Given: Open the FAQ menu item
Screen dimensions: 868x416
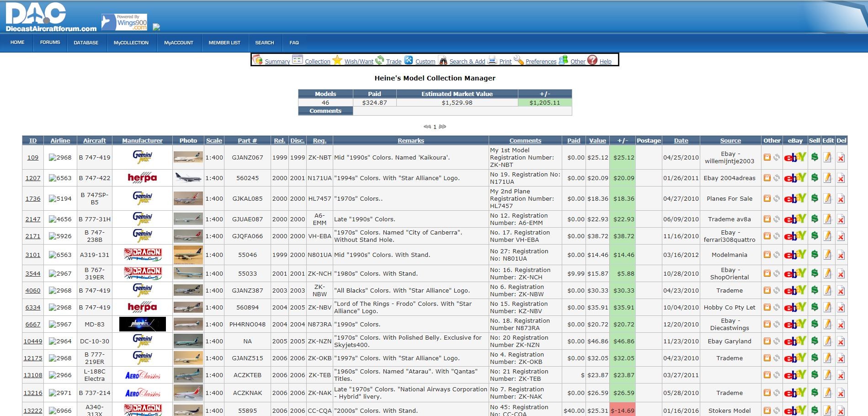Looking at the screenshot, I should [x=294, y=43].
